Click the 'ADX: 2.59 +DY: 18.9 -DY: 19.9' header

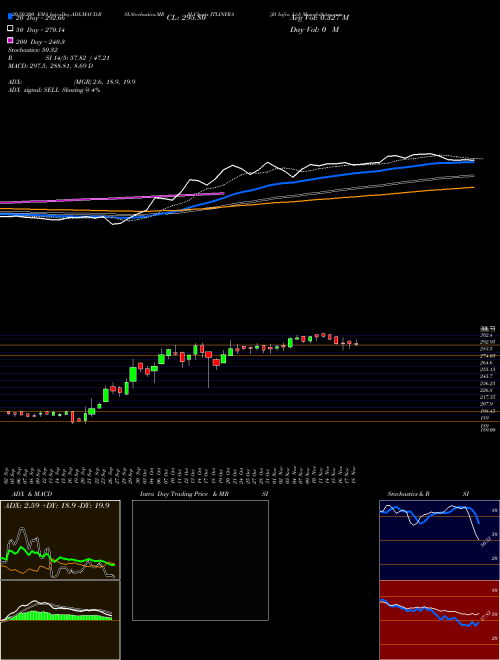click(57, 506)
